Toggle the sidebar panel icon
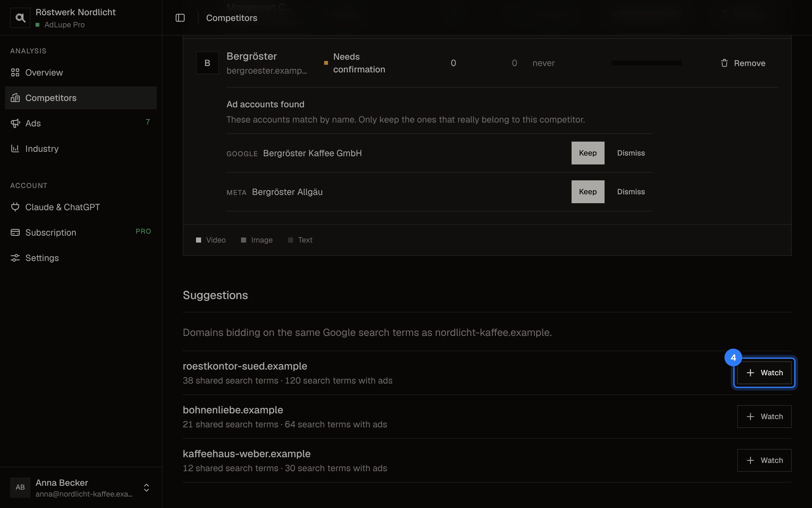The image size is (812, 508). pyautogui.click(x=180, y=18)
